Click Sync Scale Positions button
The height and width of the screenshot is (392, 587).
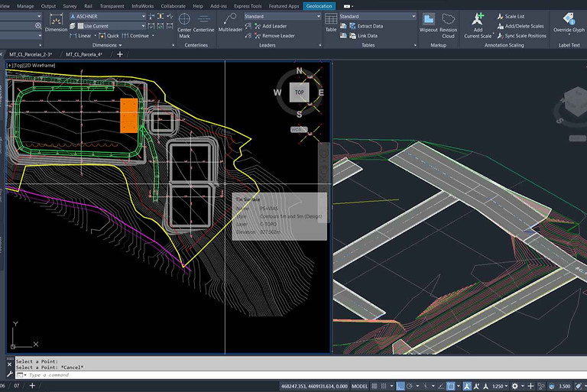(521, 36)
